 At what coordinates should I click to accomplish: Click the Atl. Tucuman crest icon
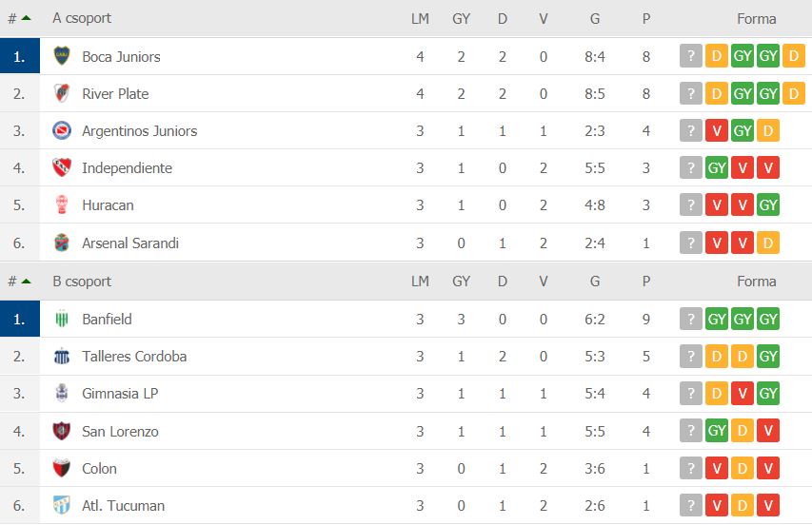(62, 505)
